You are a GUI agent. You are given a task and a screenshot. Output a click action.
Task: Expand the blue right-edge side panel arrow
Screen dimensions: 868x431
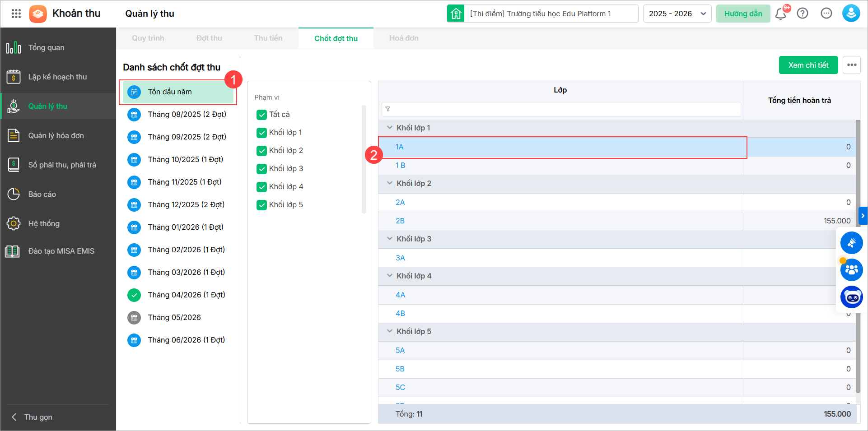(863, 216)
